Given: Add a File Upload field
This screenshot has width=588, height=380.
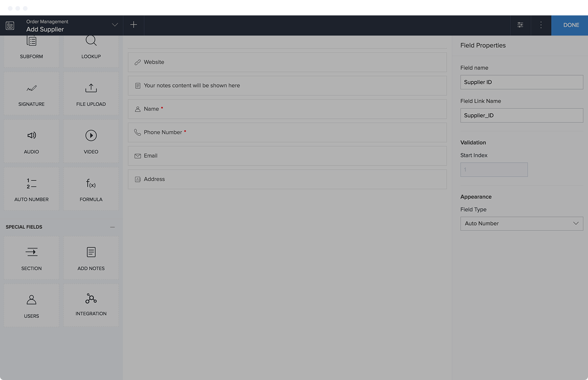Looking at the screenshot, I should click(91, 94).
